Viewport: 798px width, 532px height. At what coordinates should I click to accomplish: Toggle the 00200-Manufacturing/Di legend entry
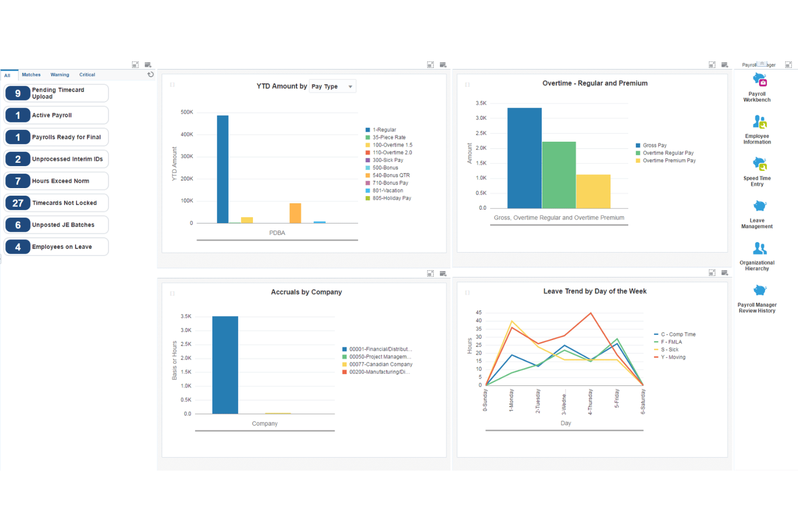(376, 372)
